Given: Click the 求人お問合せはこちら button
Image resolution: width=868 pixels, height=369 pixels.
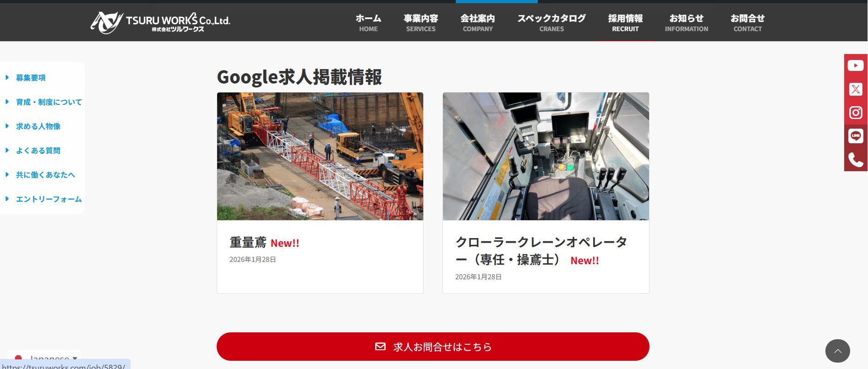Looking at the screenshot, I should tap(433, 347).
